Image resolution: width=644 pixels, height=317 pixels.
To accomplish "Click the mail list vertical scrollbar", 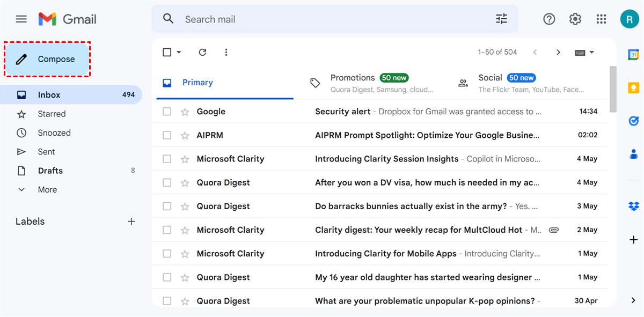I will tap(612, 90).
